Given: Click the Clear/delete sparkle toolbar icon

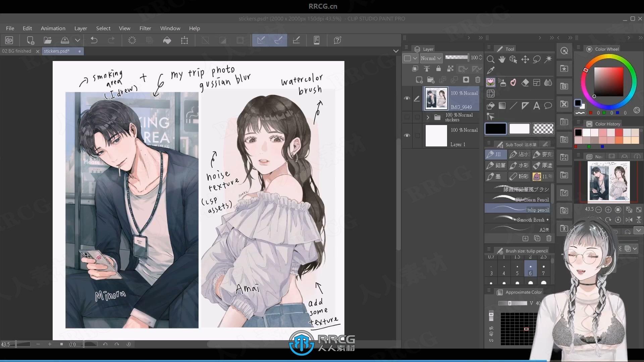Looking at the screenshot, I should (x=132, y=40).
